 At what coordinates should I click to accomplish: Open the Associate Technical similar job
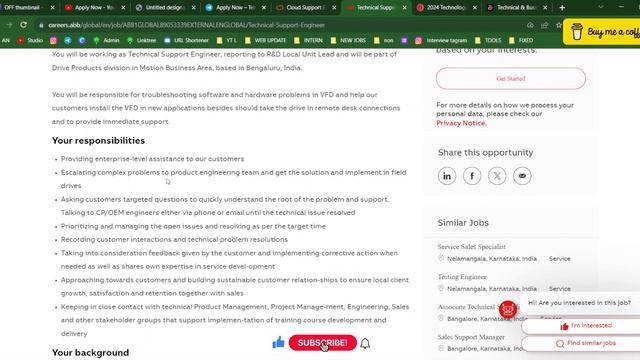click(468, 307)
